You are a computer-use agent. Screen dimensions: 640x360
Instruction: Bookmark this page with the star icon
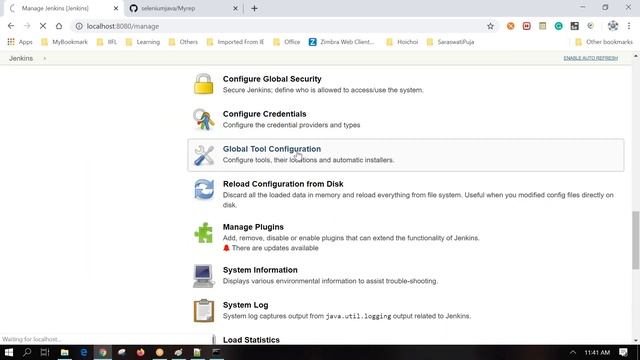490,26
